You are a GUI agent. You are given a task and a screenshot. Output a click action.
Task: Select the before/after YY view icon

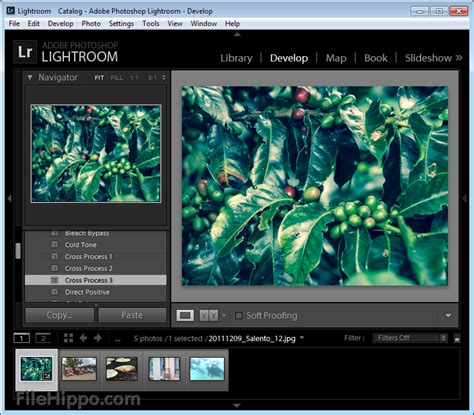(x=208, y=315)
